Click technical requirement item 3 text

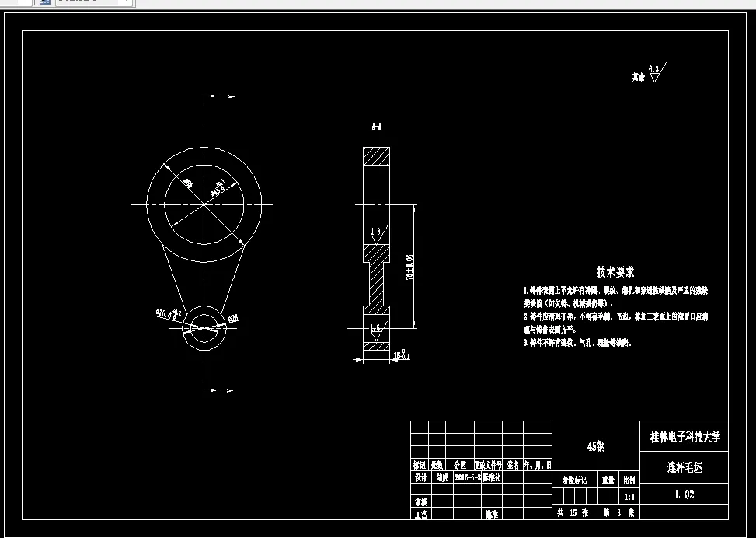click(x=577, y=343)
